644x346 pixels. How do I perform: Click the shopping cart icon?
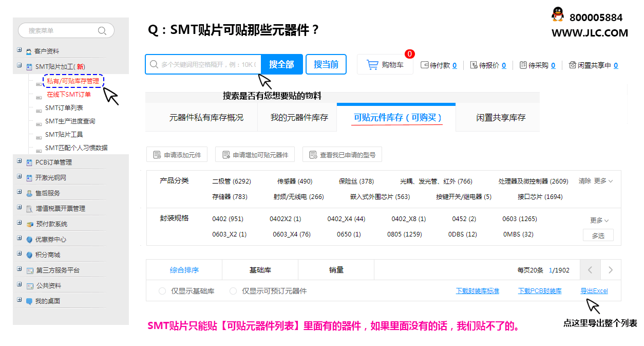(372, 65)
